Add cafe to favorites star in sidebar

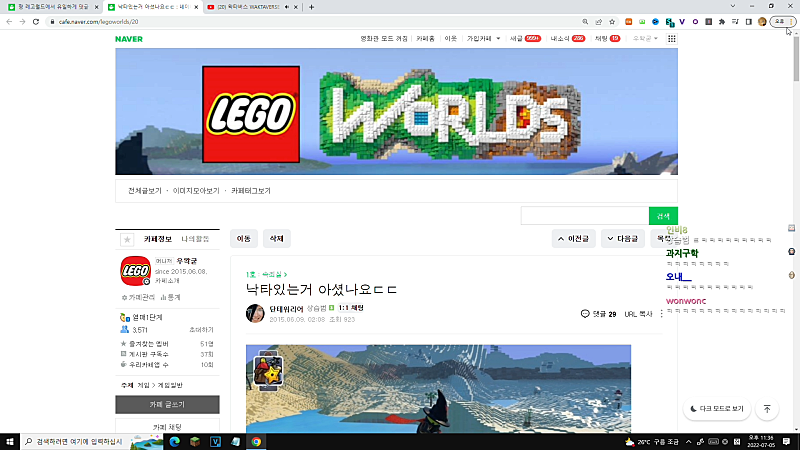point(127,239)
